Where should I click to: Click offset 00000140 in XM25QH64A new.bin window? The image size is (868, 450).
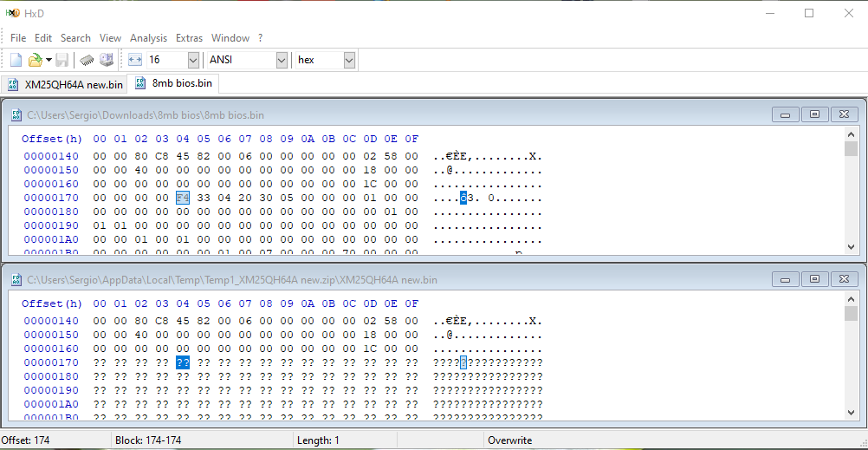pyautogui.click(x=51, y=322)
